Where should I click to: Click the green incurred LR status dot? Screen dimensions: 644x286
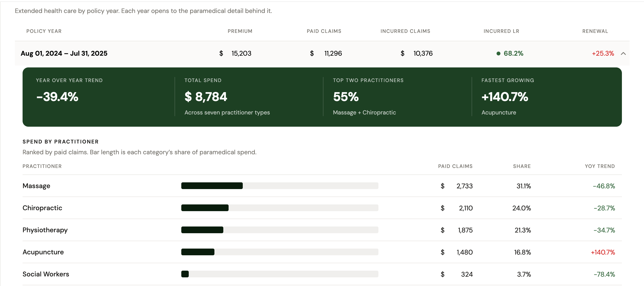(x=498, y=54)
